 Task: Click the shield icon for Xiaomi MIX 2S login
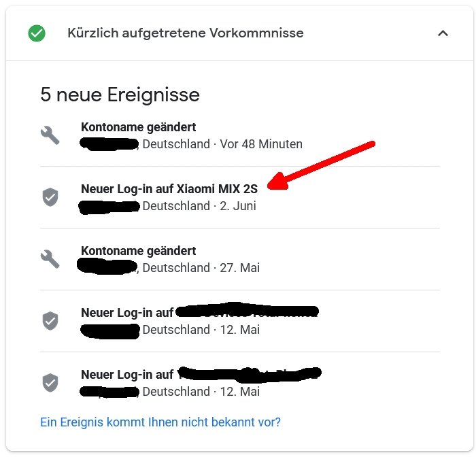(50, 197)
